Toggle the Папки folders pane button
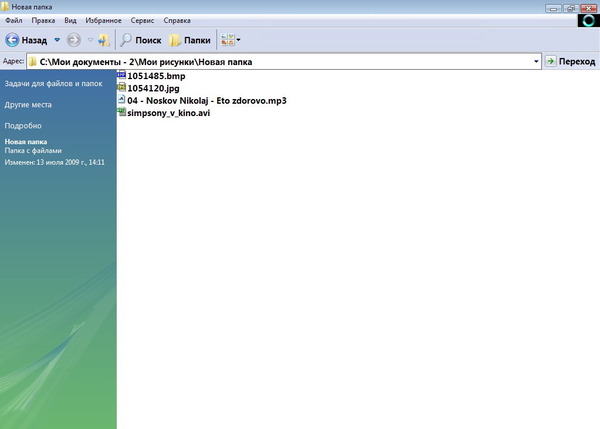Viewport: 600px width, 429px height. point(190,40)
